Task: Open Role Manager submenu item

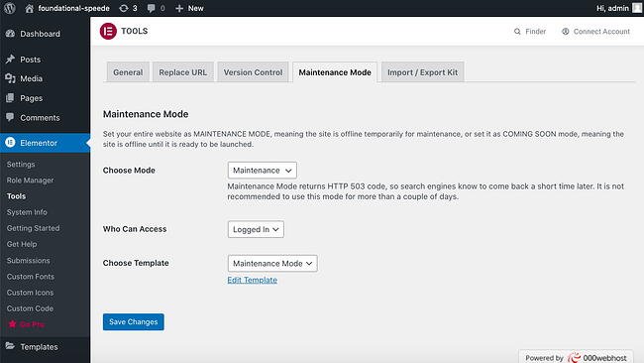Action: 30,181
